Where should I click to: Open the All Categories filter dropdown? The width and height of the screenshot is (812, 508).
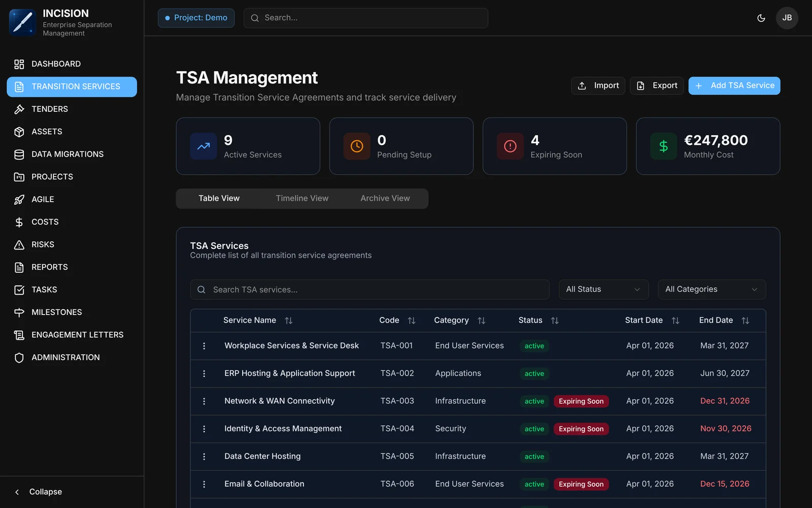click(712, 290)
